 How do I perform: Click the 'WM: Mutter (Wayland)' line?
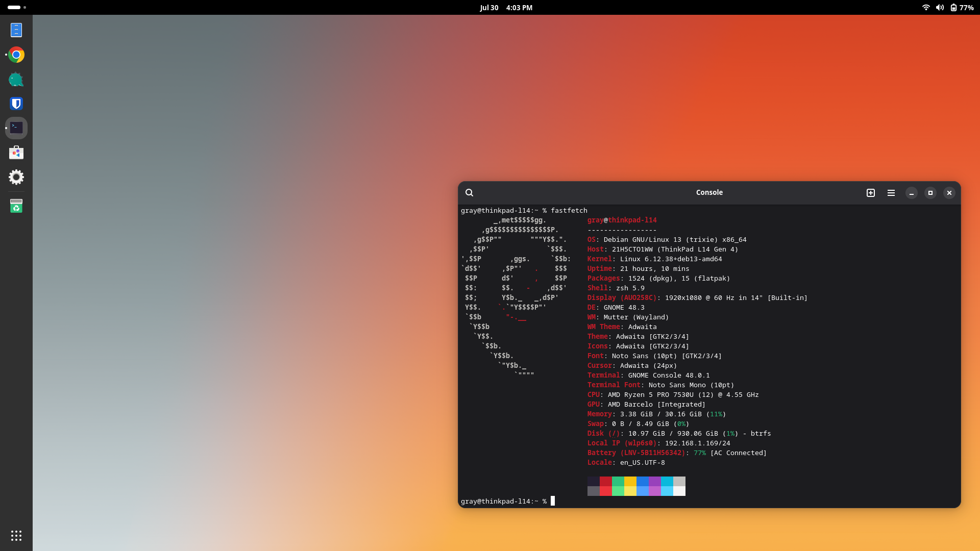pos(628,317)
